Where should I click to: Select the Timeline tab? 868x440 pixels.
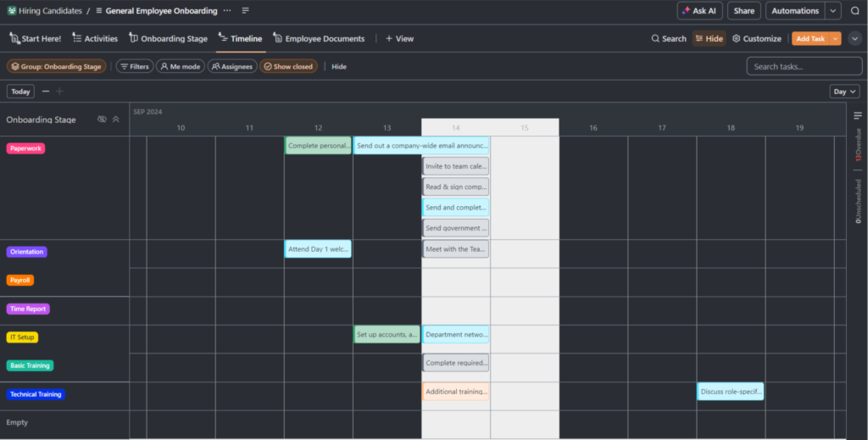pyautogui.click(x=240, y=39)
